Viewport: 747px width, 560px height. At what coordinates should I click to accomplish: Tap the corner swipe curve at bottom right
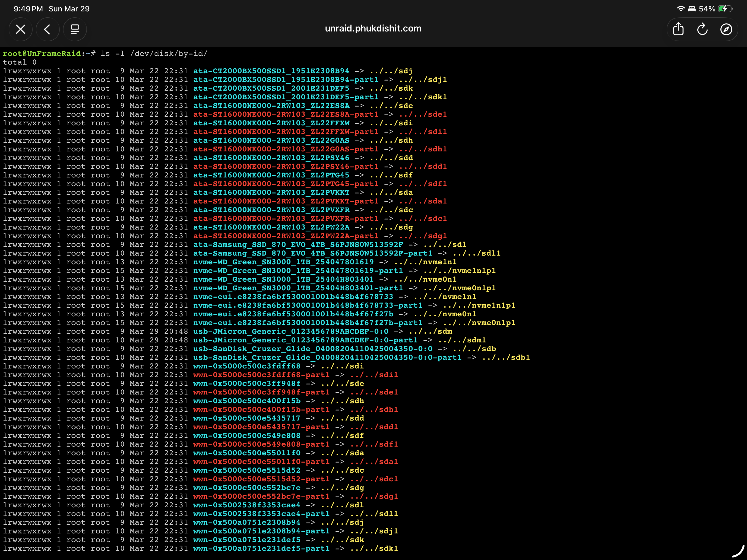pos(738,551)
